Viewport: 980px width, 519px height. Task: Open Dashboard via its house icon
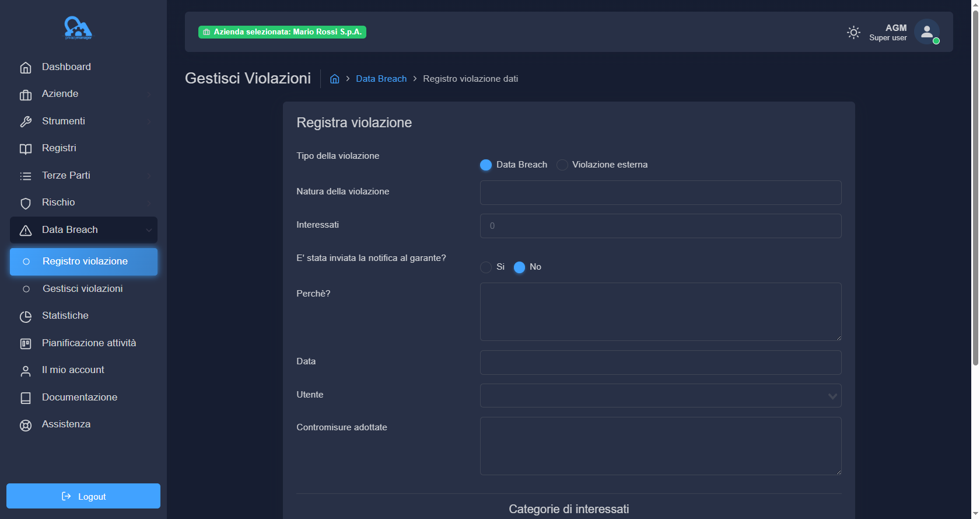click(26, 68)
